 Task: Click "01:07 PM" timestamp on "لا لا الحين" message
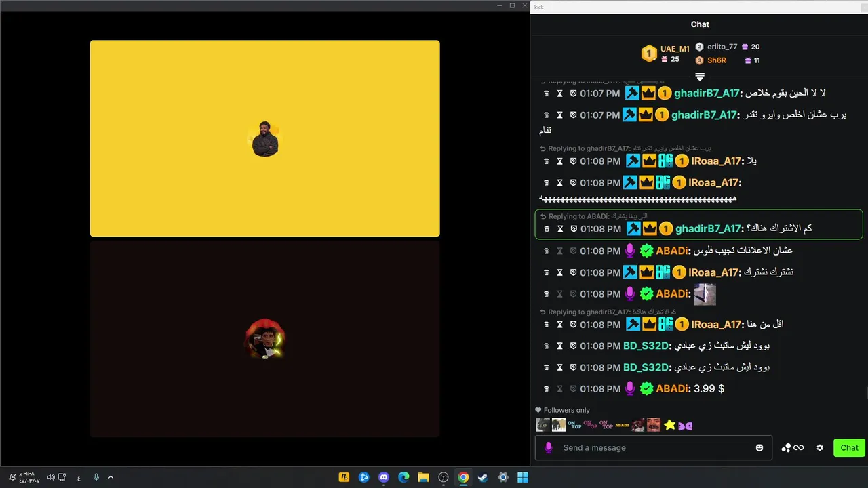pyautogui.click(x=599, y=94)
